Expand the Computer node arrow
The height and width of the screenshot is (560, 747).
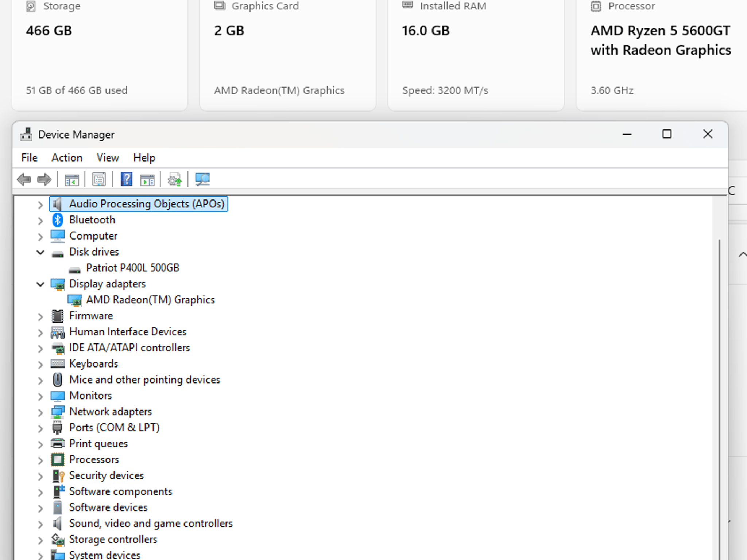coord(40,237)
